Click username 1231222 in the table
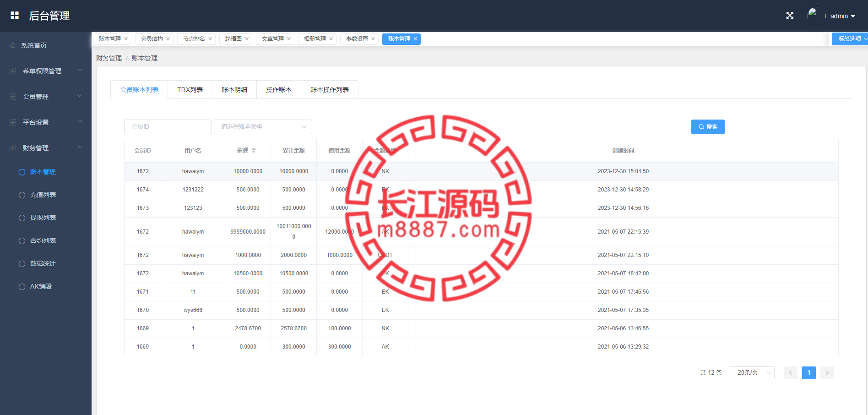 tap(193, 190)
